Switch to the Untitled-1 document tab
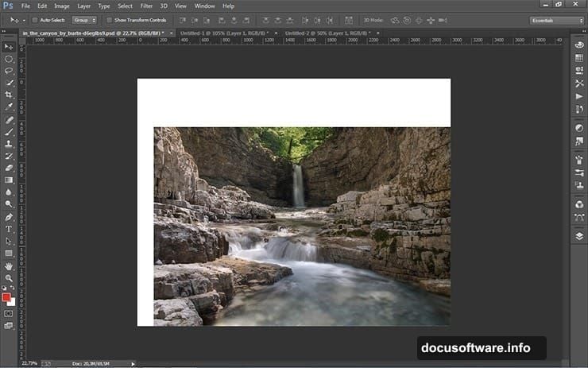The width and height of the screenshot is (588, 368). 209,33
